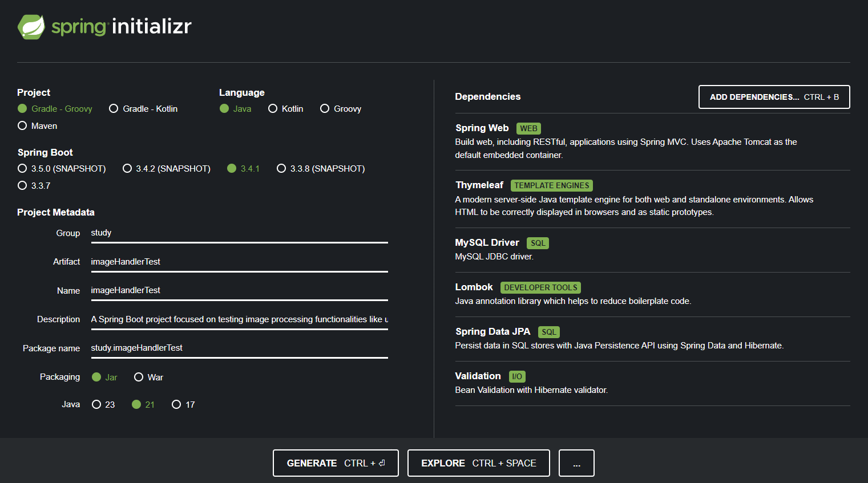Open the more options ellipsis button
The height and width of the screenshot is (483, 868).
(x=576, y=463)
